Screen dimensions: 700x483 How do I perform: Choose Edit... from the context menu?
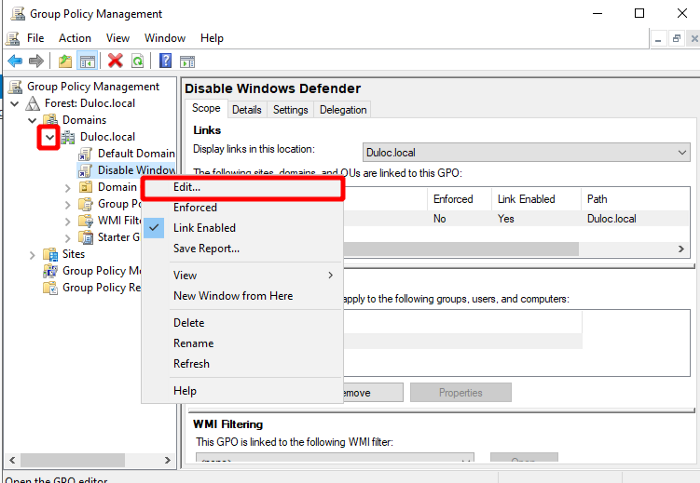point(242,187)
